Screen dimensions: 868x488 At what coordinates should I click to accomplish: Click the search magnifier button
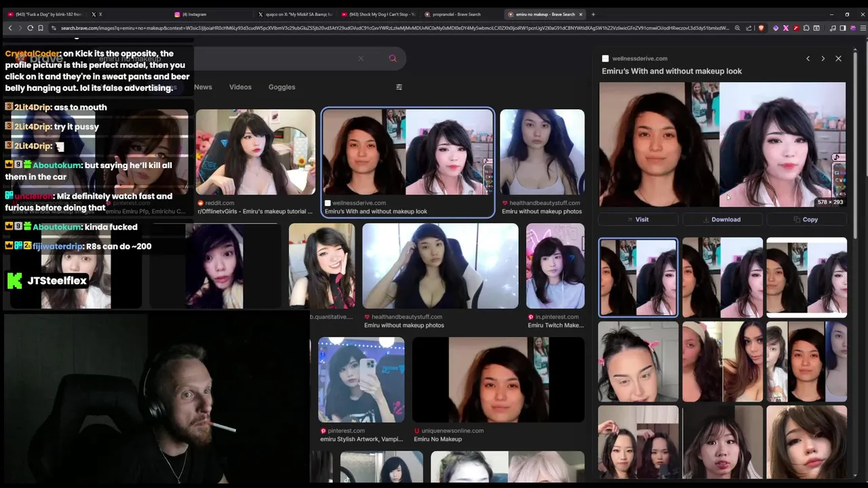pos(393,58)
